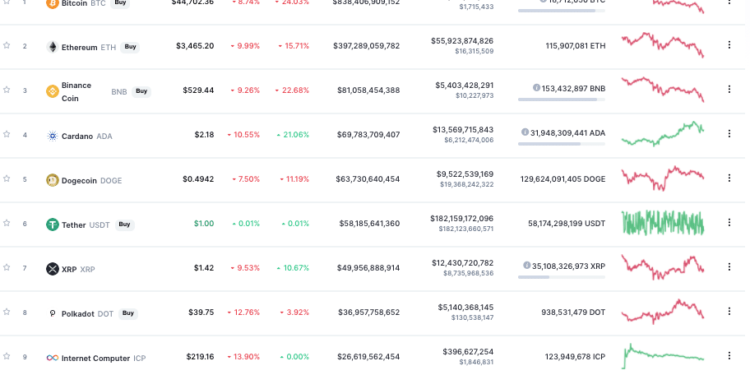
Task: Open the Dogecoin row more-options menu
Action: [729, 178]
